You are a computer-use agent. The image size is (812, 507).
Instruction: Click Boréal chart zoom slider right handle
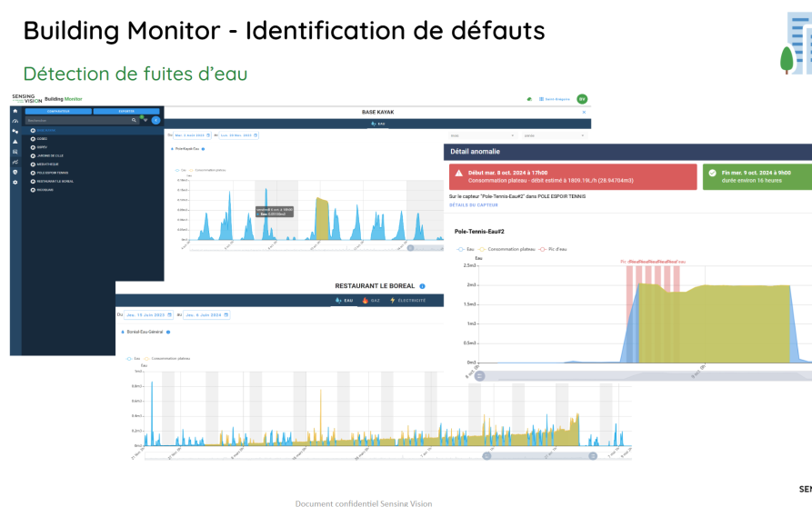pyautogui.click(x=593, y=456)
